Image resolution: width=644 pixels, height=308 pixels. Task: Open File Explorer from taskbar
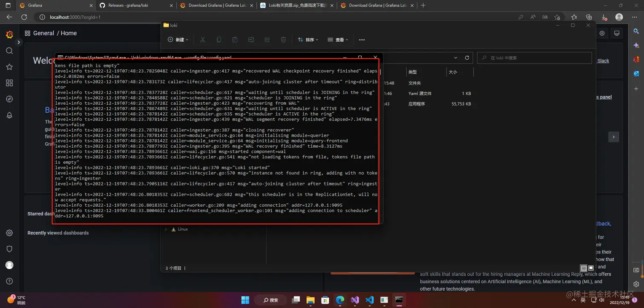[x=310, y=300]
